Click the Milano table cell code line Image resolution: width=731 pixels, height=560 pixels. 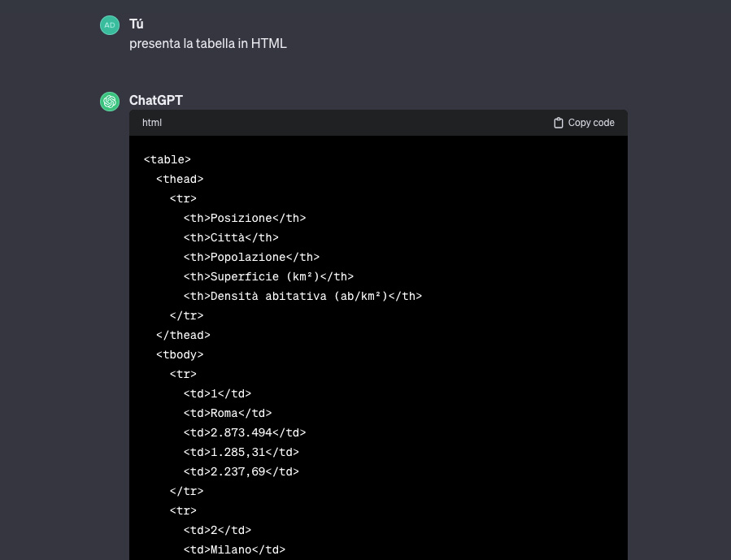pos(234,550)
